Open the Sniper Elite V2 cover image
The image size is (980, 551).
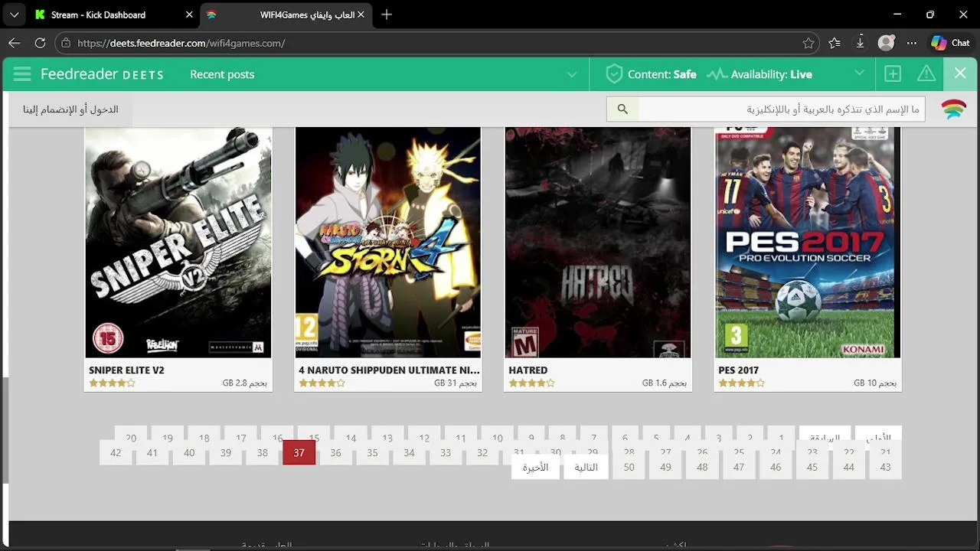[178, 243]
